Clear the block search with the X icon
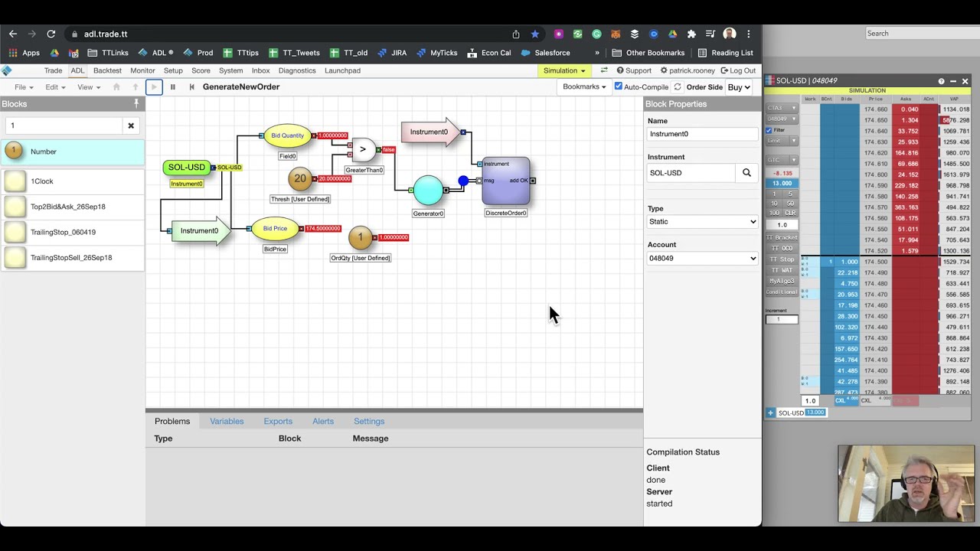This screenshot has width=980, height=551. pyautogui.click(x=131, y=126)
